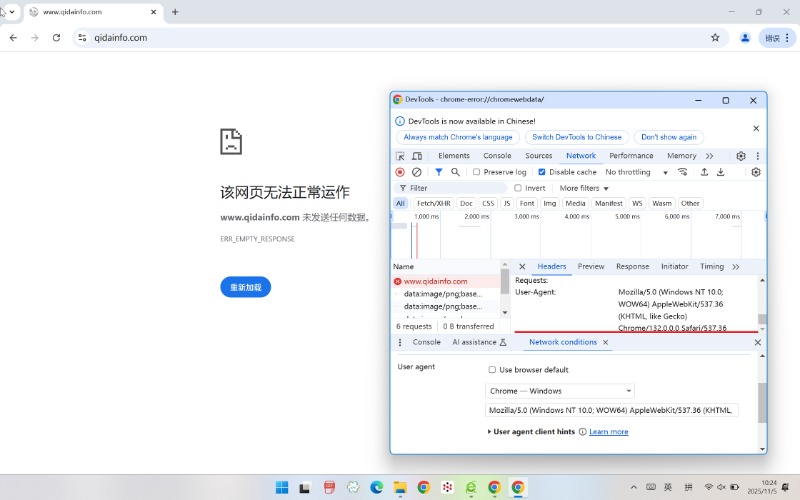Open the network search magnifier
The image size is (800, 500).
coord(455,172)
